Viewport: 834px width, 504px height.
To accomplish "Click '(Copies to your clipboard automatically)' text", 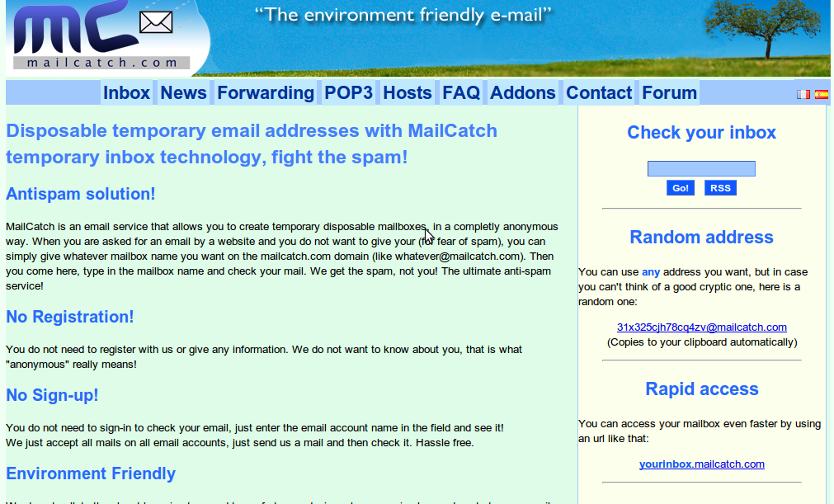I will pyautogui.click(x=701, y=342).
